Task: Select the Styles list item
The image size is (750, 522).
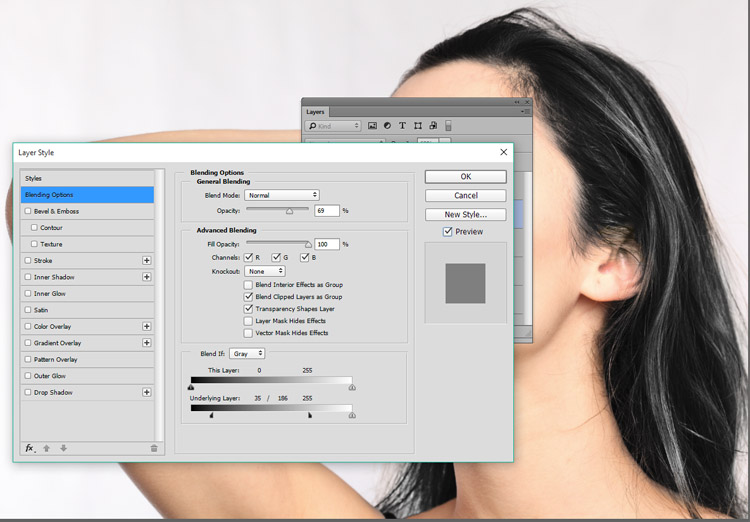Action: pos(87,178)
